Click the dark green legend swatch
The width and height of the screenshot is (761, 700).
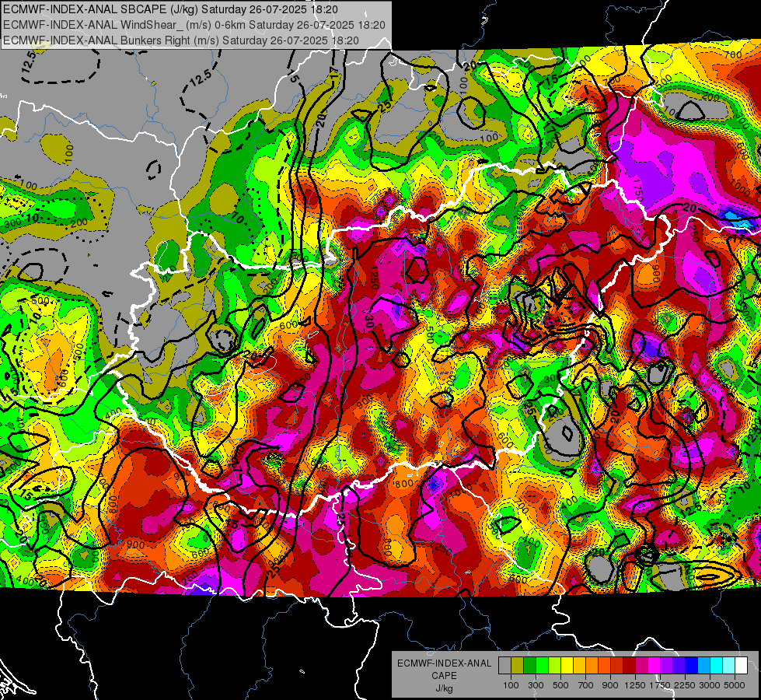tap(529, 666)
